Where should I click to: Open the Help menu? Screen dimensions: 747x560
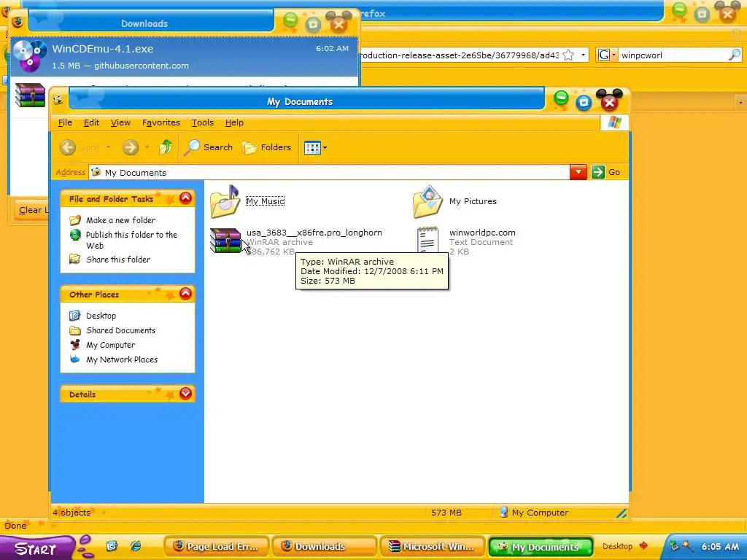click(x=234, y=122)
